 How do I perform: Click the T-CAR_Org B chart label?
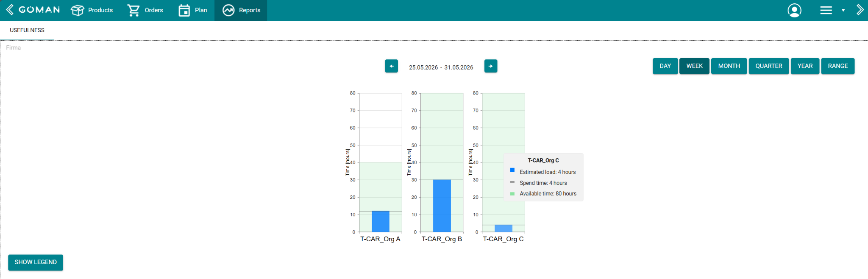click(x=442, y=239)
